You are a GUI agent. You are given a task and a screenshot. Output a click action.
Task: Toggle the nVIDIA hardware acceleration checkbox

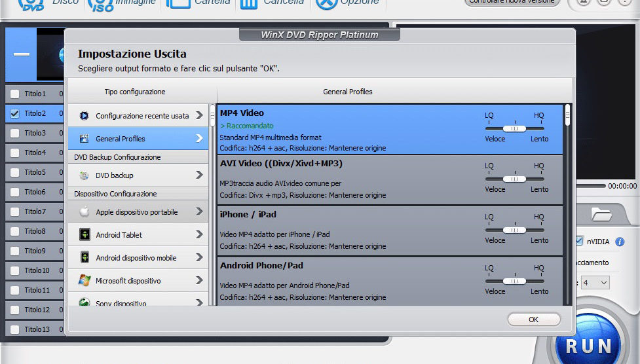click(x=579, y=241)
